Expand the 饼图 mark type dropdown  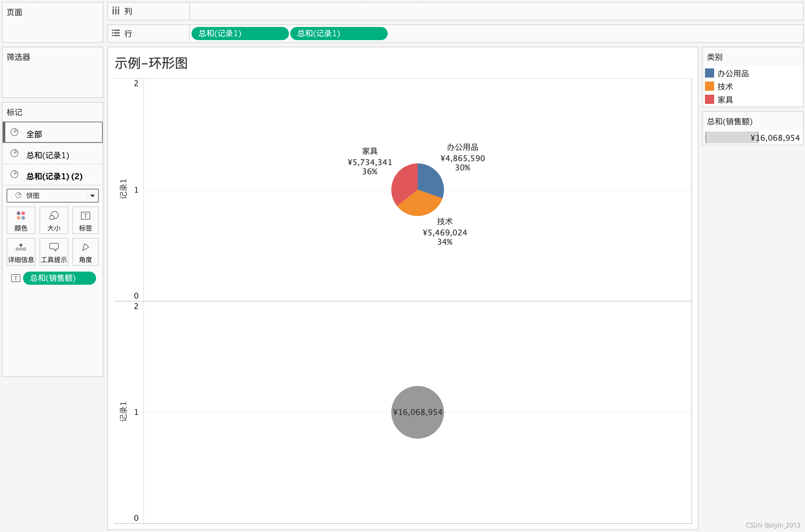pyautogui.click(x=92, y=196)
